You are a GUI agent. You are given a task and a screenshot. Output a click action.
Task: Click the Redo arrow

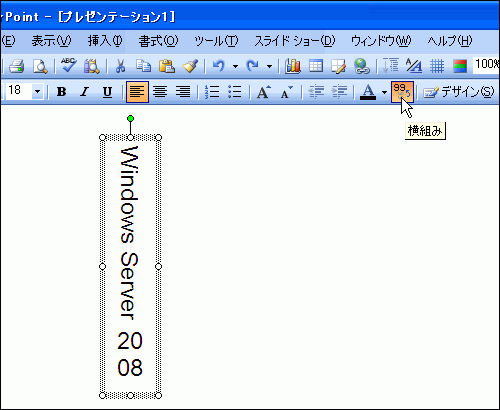pyautogui.click(x=252, y=66)
